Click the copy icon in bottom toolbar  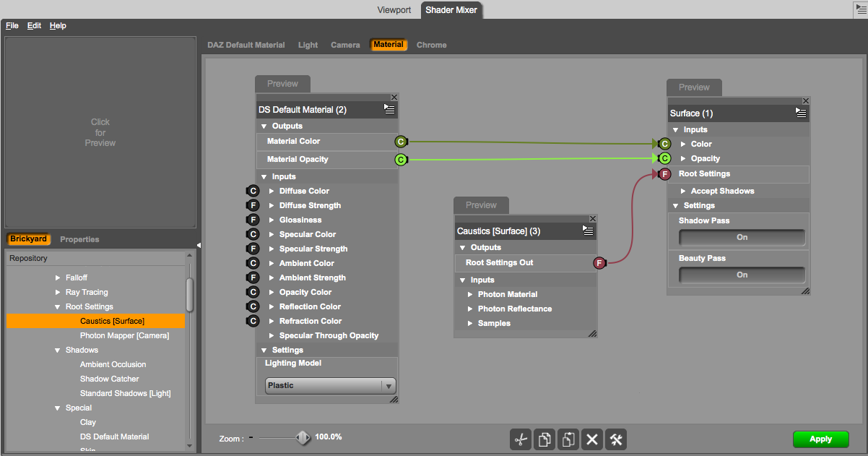[x=544, y=439]
